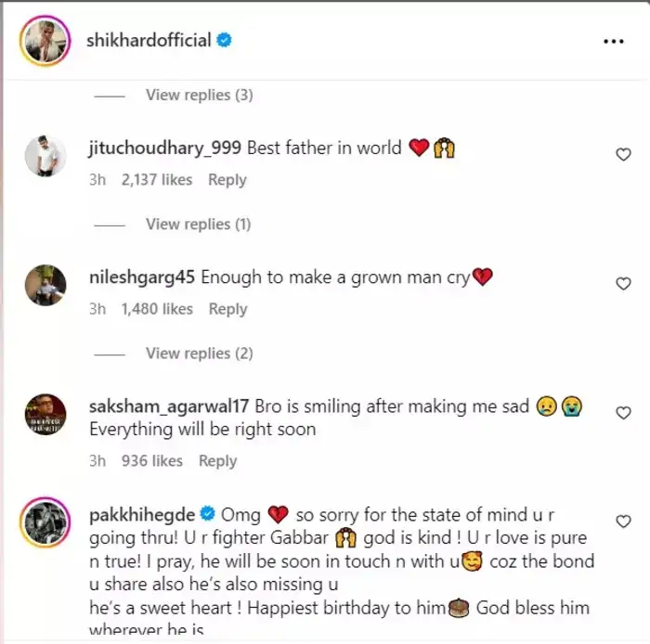Like nileshgarg45's comment with heart

tap(624, 284)
